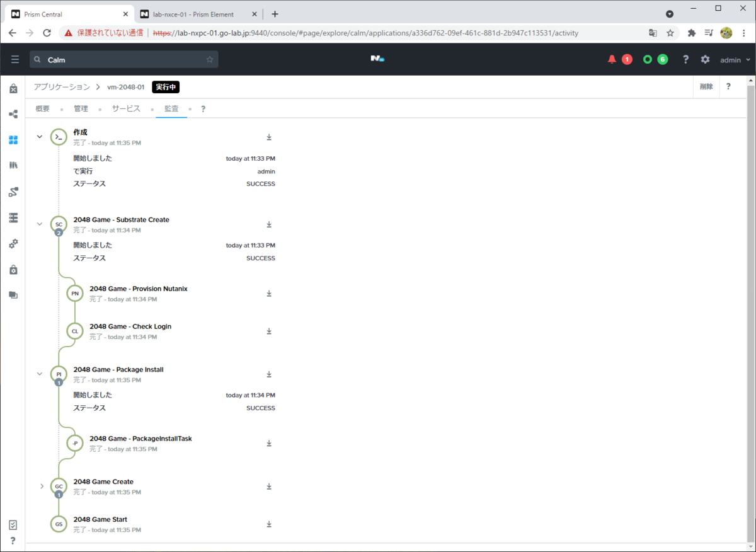Open Library icon in left sidebar
This screenshot has height=552, width=756.
coord(13,165)
